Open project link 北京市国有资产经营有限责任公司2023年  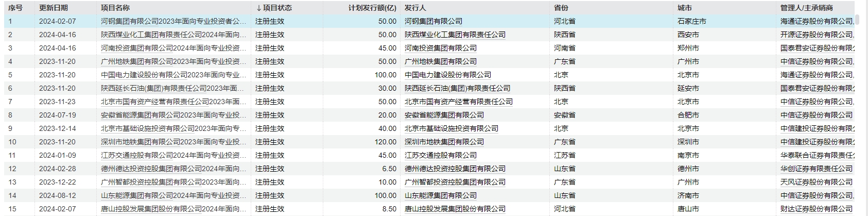(174, 102)
